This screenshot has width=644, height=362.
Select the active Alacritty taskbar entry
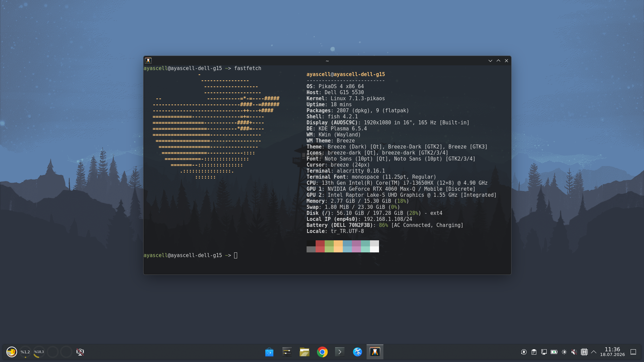[375, 352]
